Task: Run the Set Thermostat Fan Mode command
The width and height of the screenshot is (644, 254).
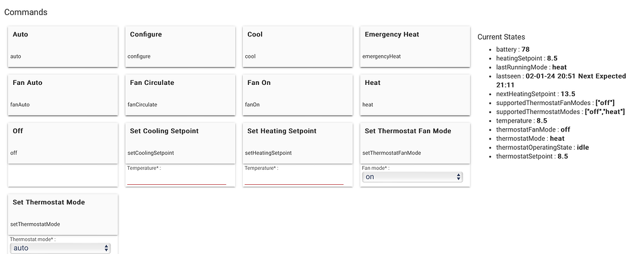Action: (415, 141)
